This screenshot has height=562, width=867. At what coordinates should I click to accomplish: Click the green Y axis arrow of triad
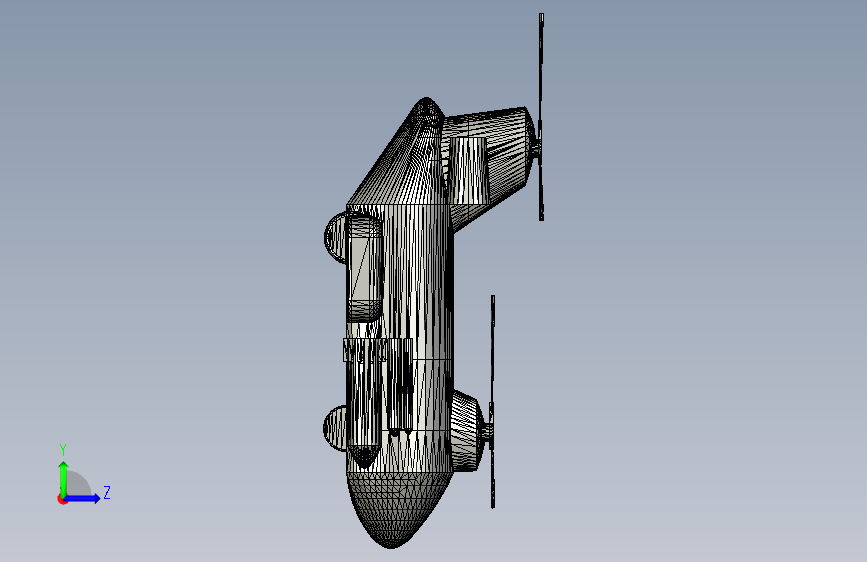[x=64, y=479]
